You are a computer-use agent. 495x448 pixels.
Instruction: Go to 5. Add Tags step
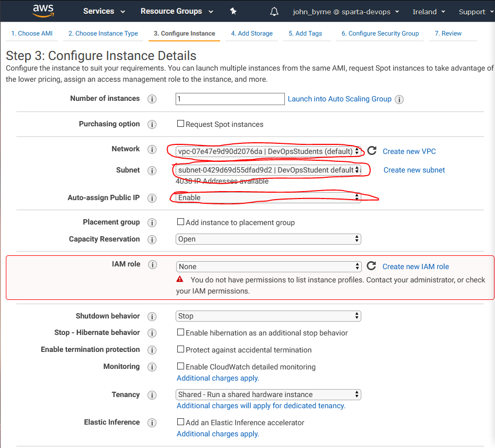[x=305, y=33]
